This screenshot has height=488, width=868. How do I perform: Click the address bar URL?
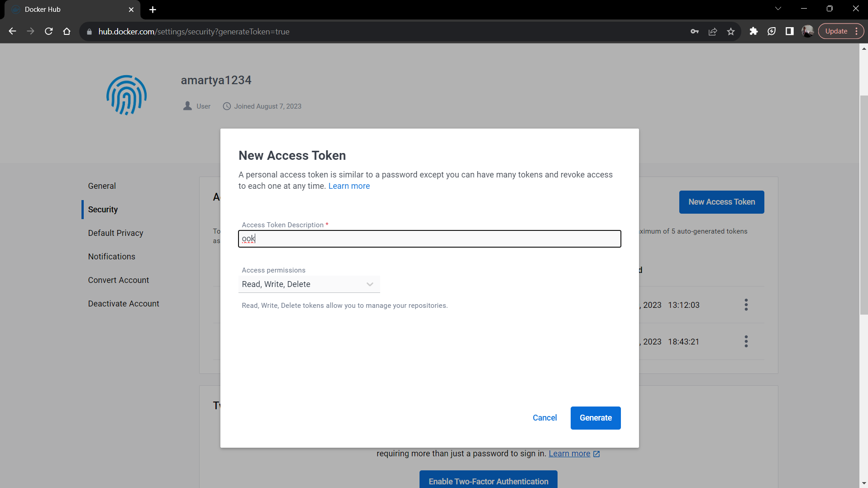(194, 32)
